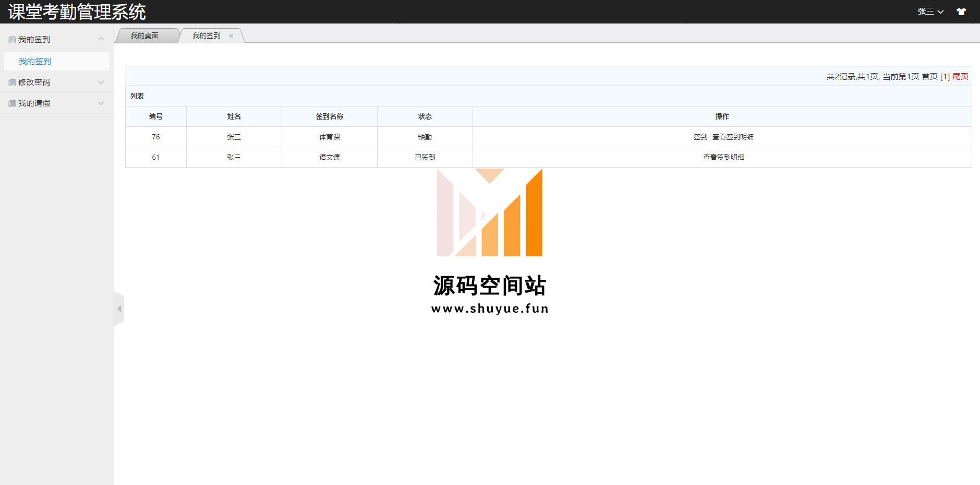Click 张三 name in row 61
This screenshot has width=980, height=485.
coord(234,157)
